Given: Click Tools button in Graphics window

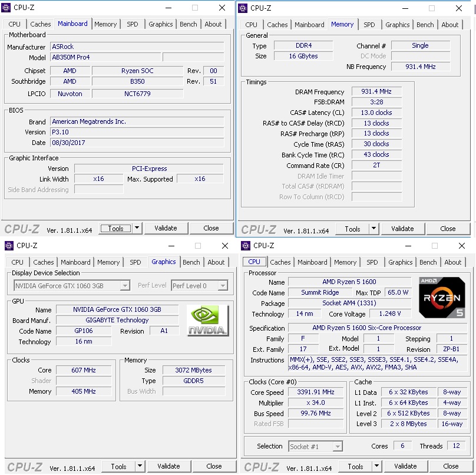Looking at the screenshot, I should (118, 466).
